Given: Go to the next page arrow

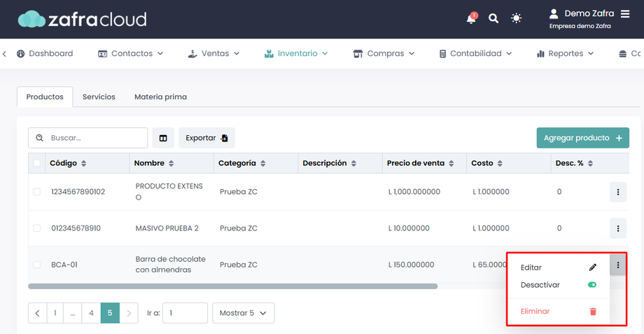Looking at the screenshot, I should point(129,313).
